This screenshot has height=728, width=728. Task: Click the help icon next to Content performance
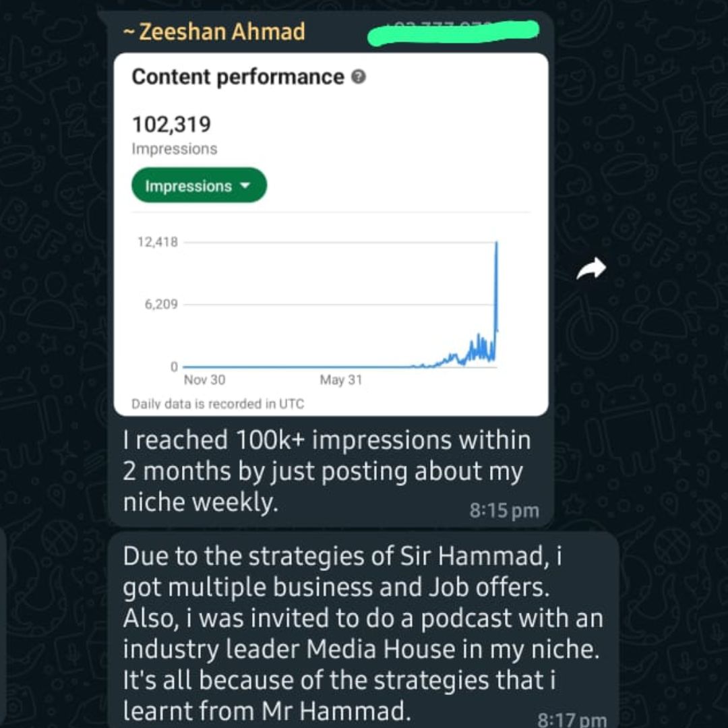click(359, 77)
